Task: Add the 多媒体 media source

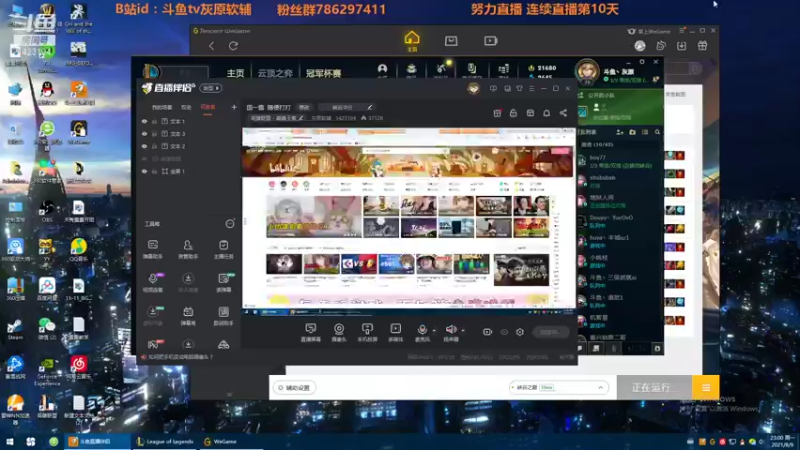Action: [395, 332]
